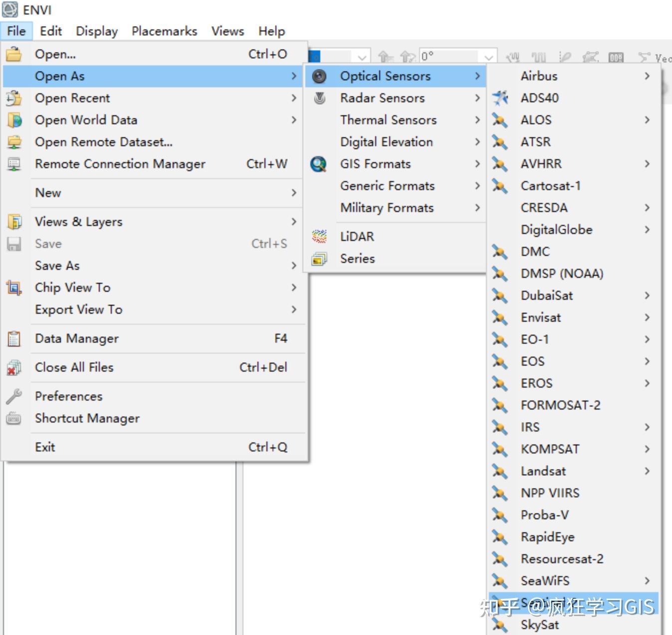
Task: Click the globe icon for Open World Data
Action: click(x=14, y=120)
